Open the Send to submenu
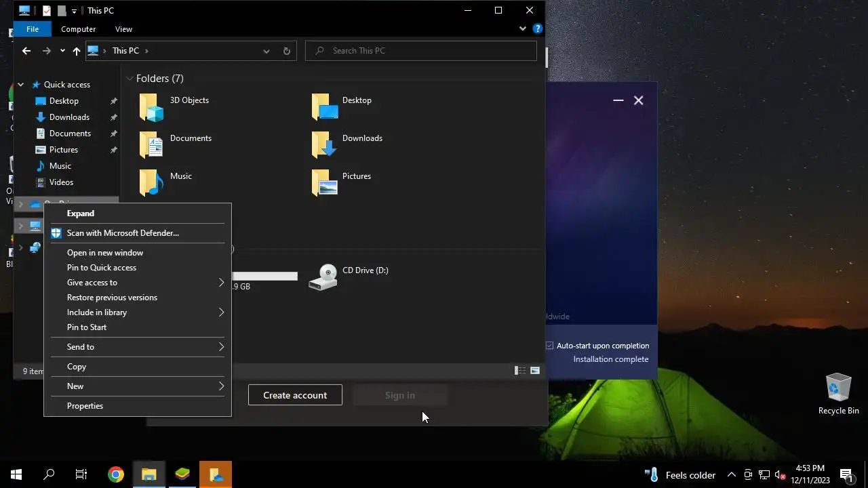Image resolution: width=868 pixels, height=488 pixels. tap(138, 347)
